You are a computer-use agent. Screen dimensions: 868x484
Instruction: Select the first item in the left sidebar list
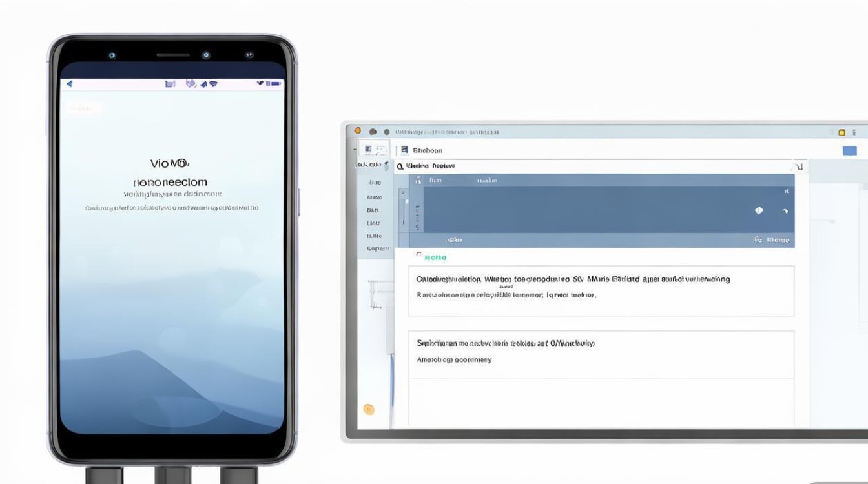pyautogui.click(x=375, y=182)
